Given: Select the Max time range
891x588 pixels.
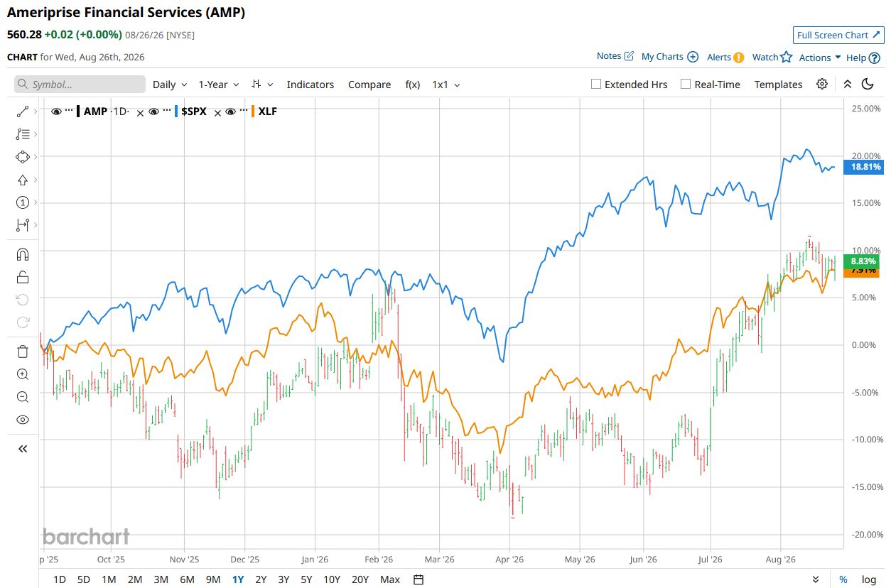Looking at the screenshot, I should pos(390,579).
